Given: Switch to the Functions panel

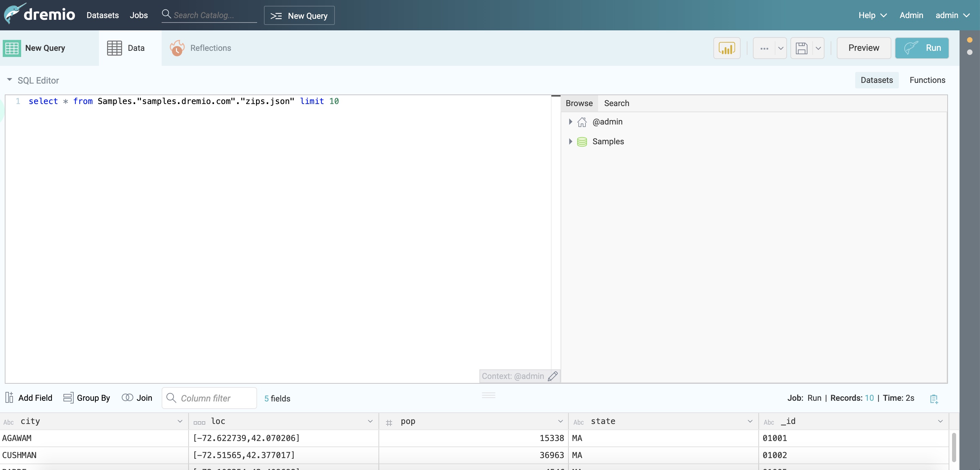Looking at the screenshot, I should pos(927,80).
